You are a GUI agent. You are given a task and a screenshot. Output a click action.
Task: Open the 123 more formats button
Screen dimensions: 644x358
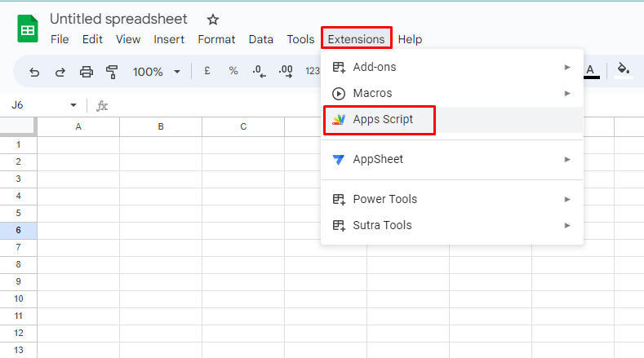[313, 71]
